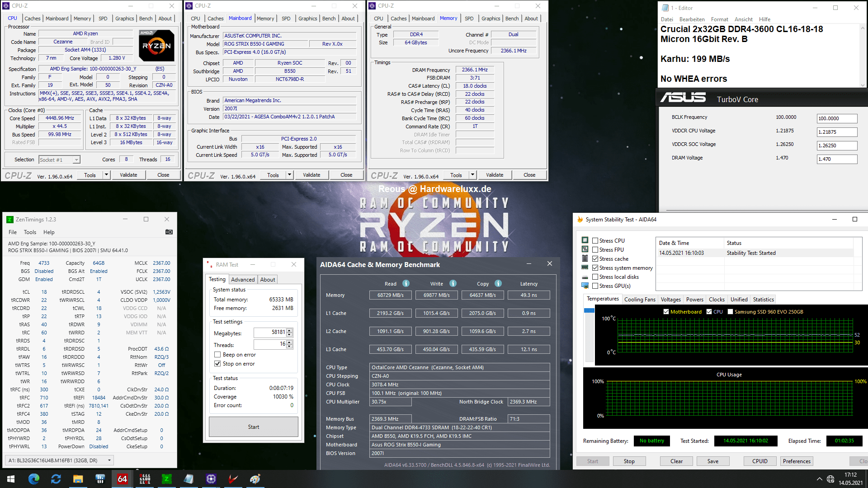868x488 pixels.
Task: Click the DRAM Voltage input field in TurboV
Action: tap(837, 159)
